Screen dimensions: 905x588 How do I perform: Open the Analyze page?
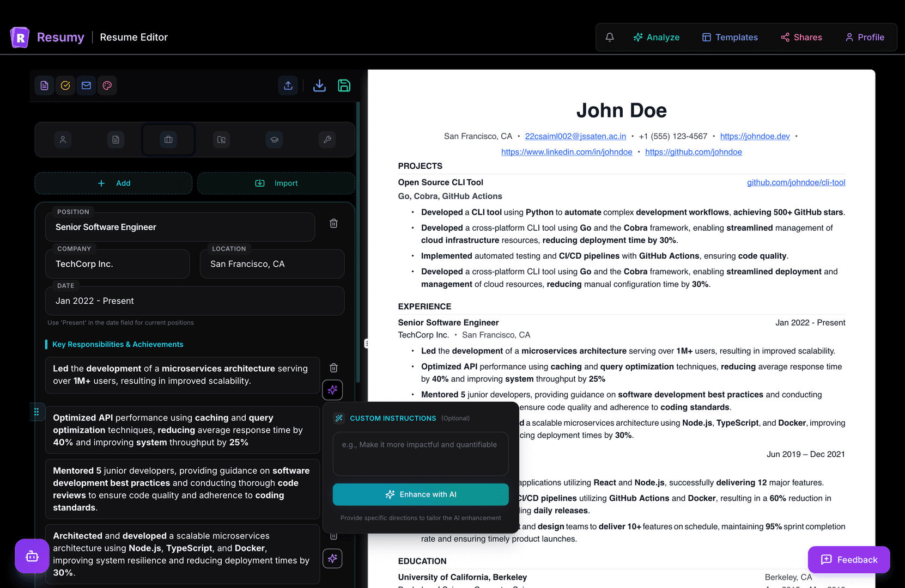[656, 37]
